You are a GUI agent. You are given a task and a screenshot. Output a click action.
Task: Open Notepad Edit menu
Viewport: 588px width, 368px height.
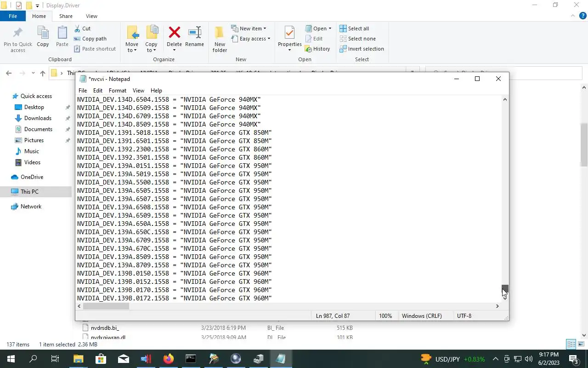click(x=98, y=91)
